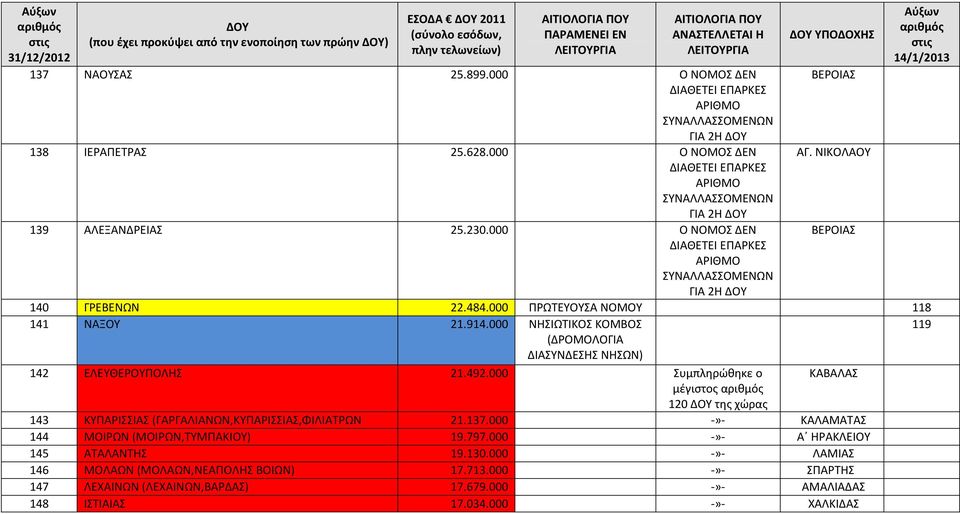Click the revenue value 17.679.000

(x=479, y=486)
